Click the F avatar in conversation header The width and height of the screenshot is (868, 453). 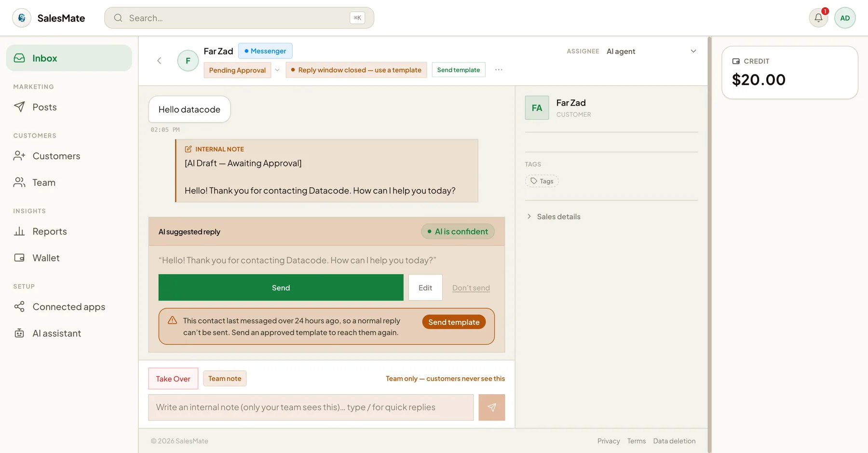(x=188, y=61)
